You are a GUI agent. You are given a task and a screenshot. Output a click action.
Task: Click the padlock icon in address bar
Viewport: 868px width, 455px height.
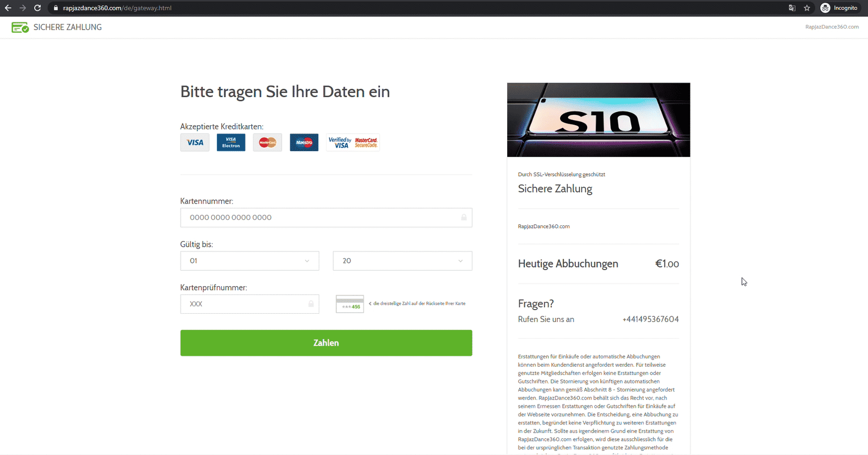[56, 8]
